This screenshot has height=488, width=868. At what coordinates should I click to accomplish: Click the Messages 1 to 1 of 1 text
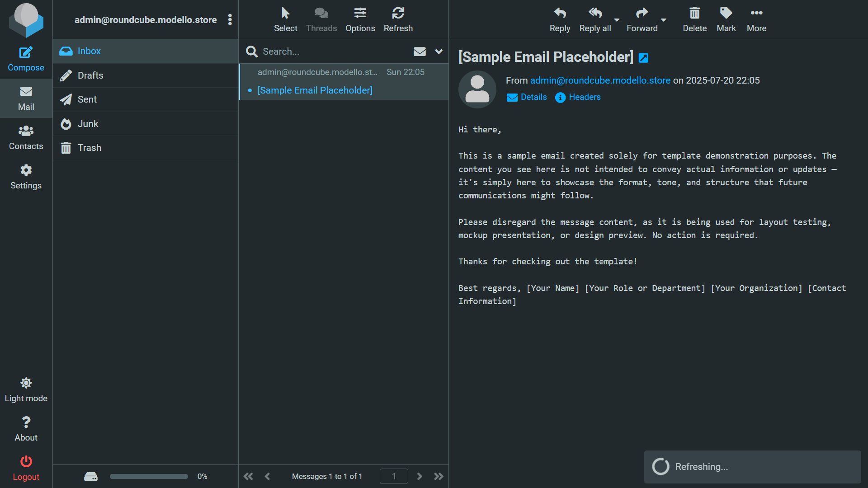point(327,476)
